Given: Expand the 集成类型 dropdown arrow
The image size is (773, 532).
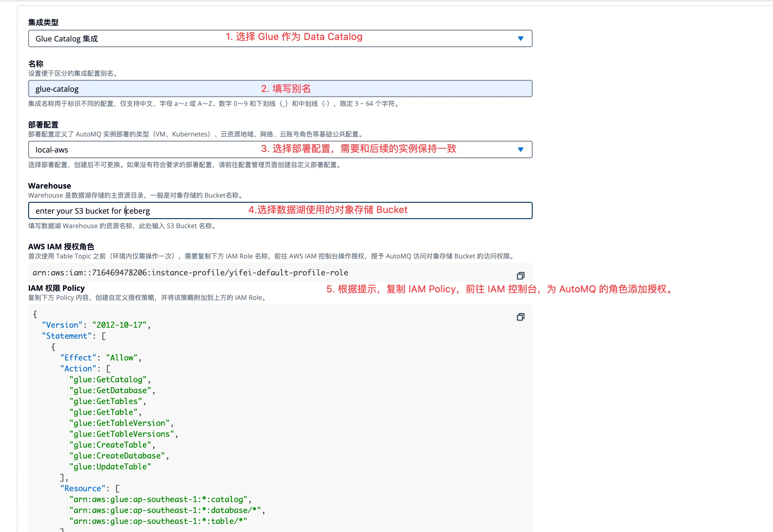Looking at the screenshot, I should tap(520, 39).
